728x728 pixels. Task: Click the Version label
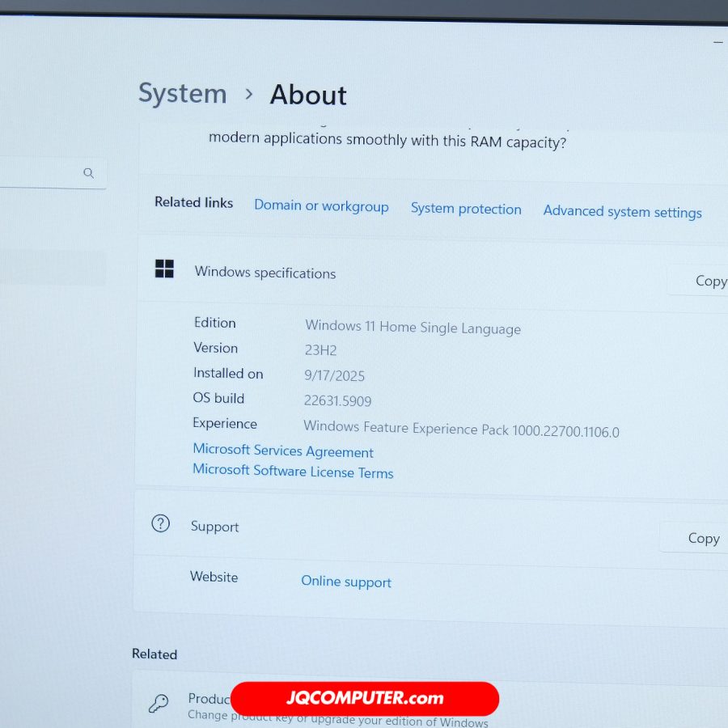coord(215,348)
